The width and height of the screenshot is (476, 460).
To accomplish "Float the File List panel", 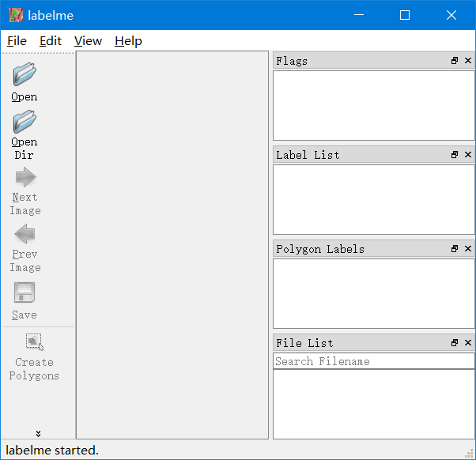I will tap(455, 343).
